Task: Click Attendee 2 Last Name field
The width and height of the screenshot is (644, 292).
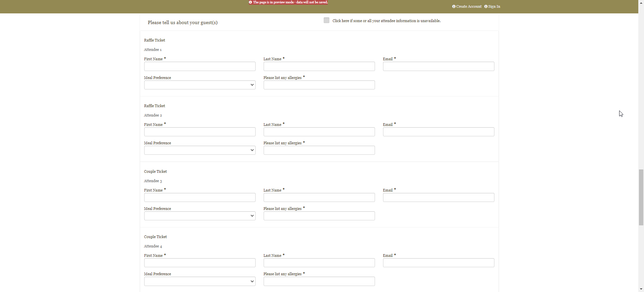Action: click(319, 132)
